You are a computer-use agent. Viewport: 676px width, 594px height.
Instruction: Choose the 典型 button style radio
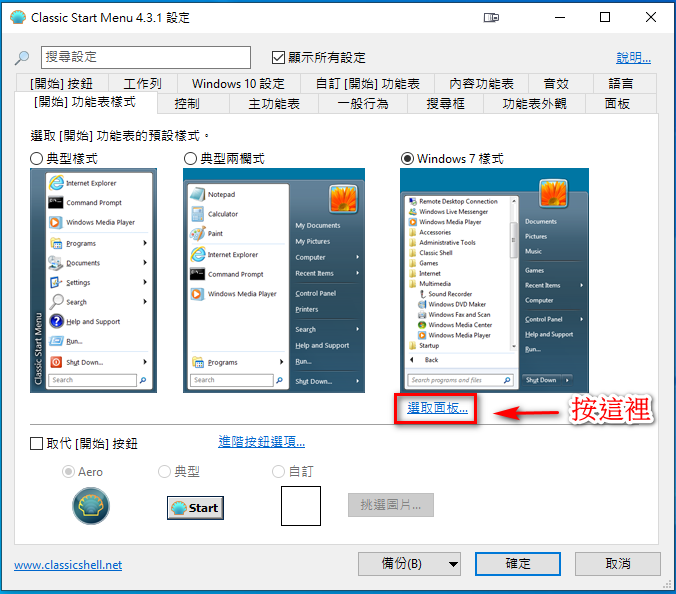click(x=164, y=472)
